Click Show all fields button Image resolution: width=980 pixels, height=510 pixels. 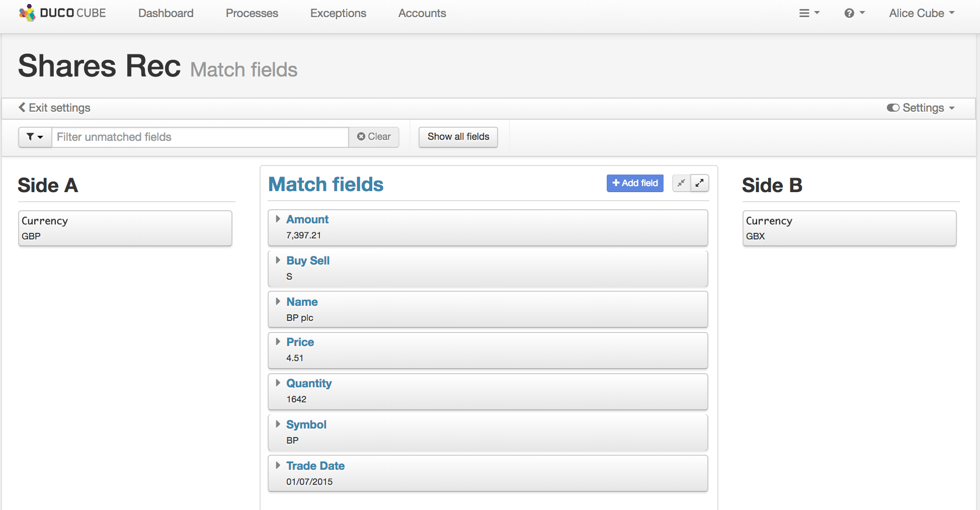458,137
